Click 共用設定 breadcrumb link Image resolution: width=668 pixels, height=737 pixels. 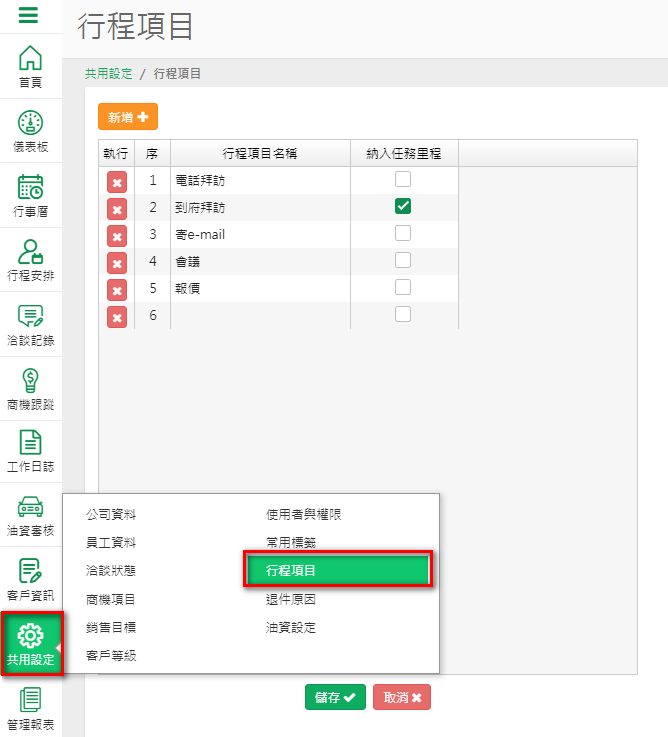coord(109,74)
